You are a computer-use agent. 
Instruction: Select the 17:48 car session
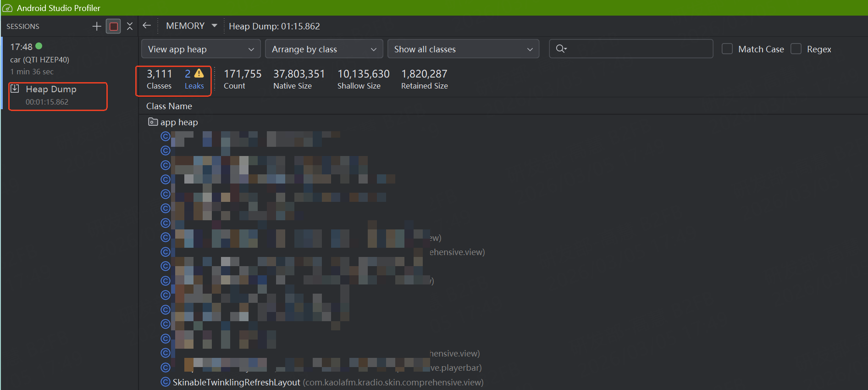coord(69,59)
